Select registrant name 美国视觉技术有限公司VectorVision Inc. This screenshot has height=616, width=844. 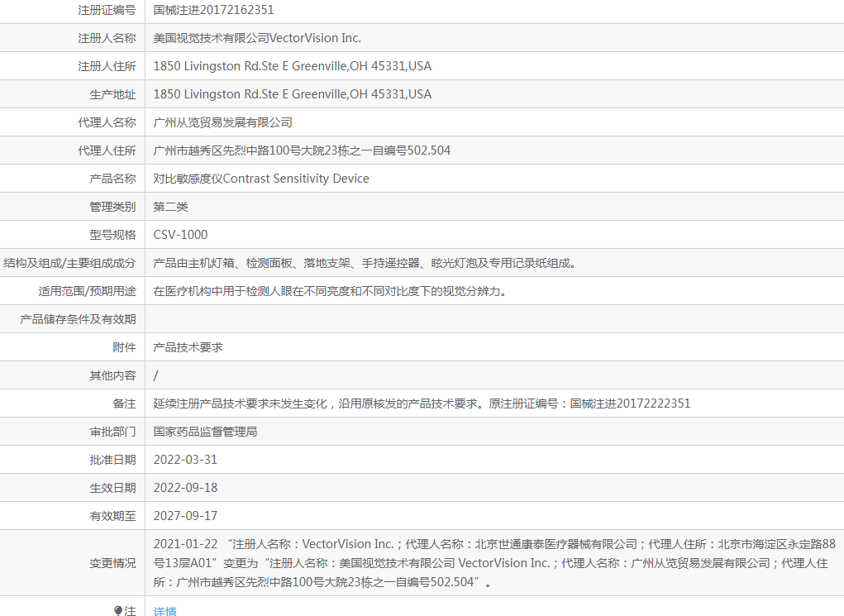point(257,38)
